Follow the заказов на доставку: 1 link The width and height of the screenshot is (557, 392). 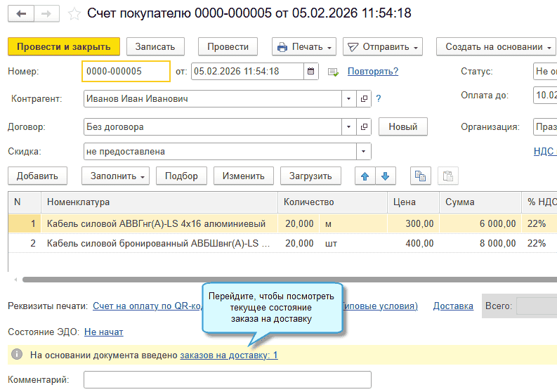coord(229,355)
